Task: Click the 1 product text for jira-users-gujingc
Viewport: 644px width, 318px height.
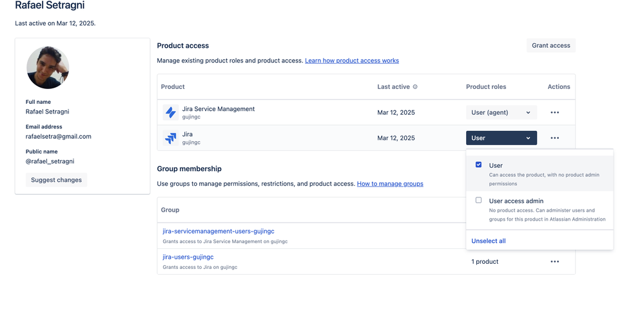Action: pos(485,262)
